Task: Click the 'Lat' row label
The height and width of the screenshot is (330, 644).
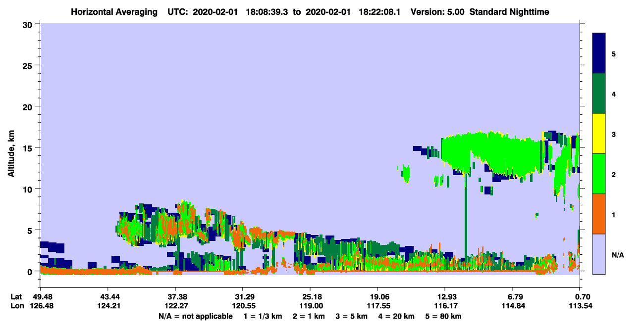Action: point(16,297)
